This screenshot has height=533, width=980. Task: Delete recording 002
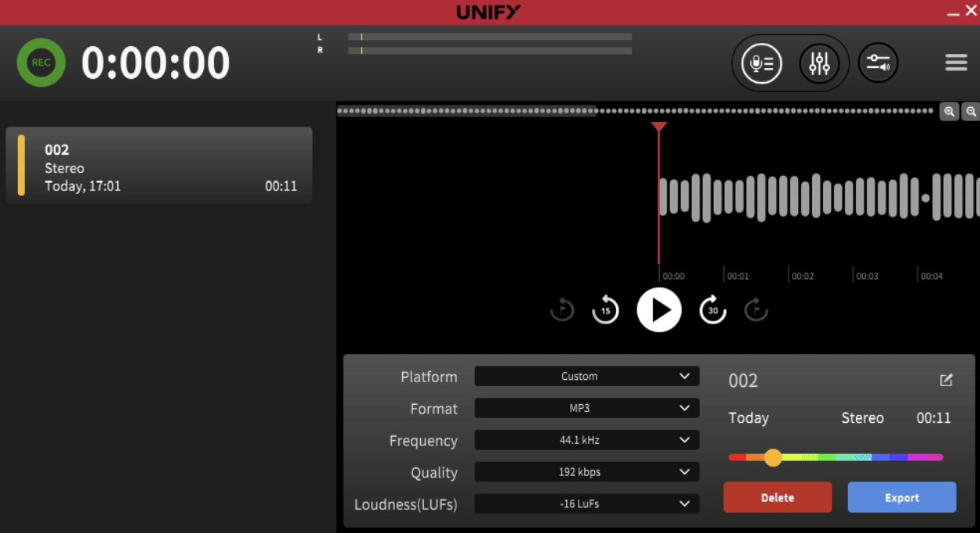coord(777,497)
